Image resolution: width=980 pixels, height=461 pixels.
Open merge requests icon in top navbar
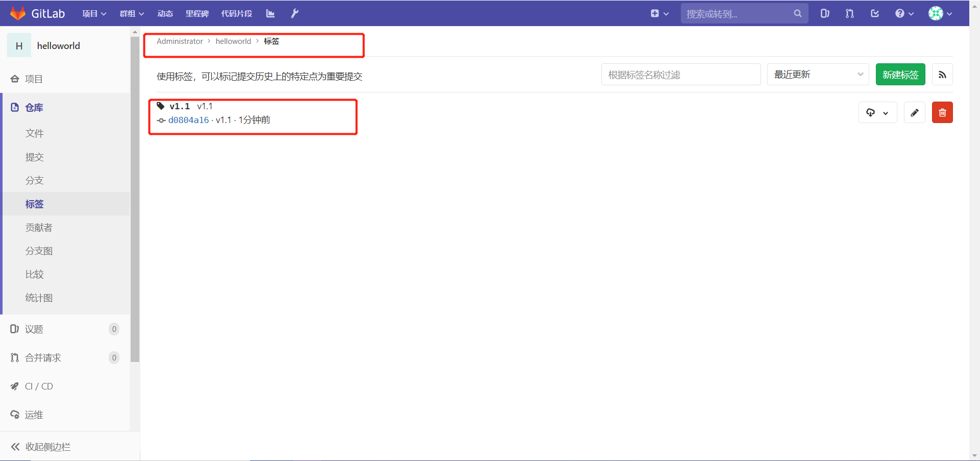[x=849, y=14]
